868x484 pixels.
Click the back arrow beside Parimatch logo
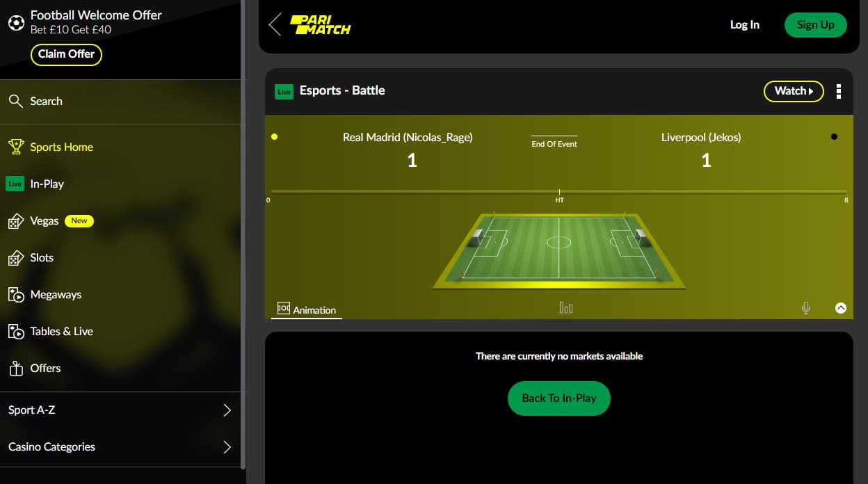275,24
